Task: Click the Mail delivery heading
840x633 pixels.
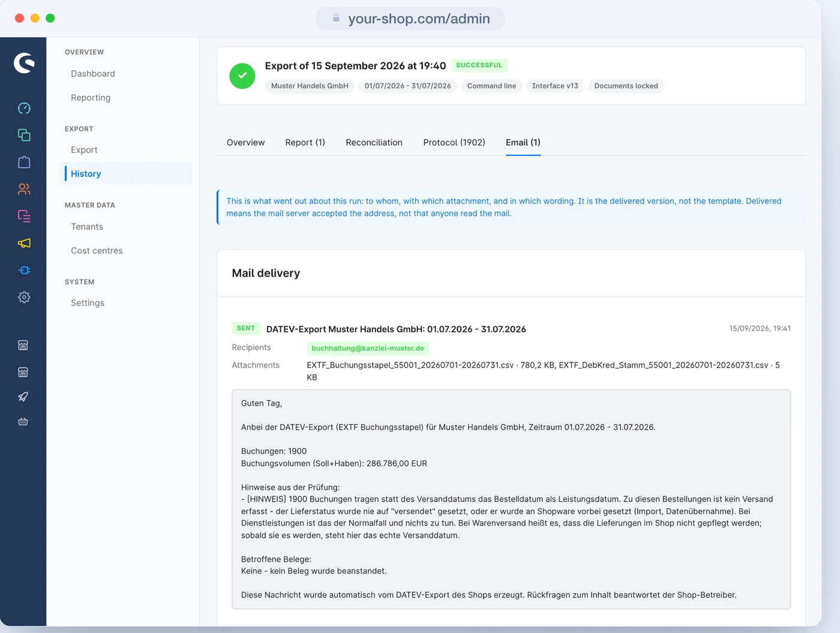Action: click(266, 273)
